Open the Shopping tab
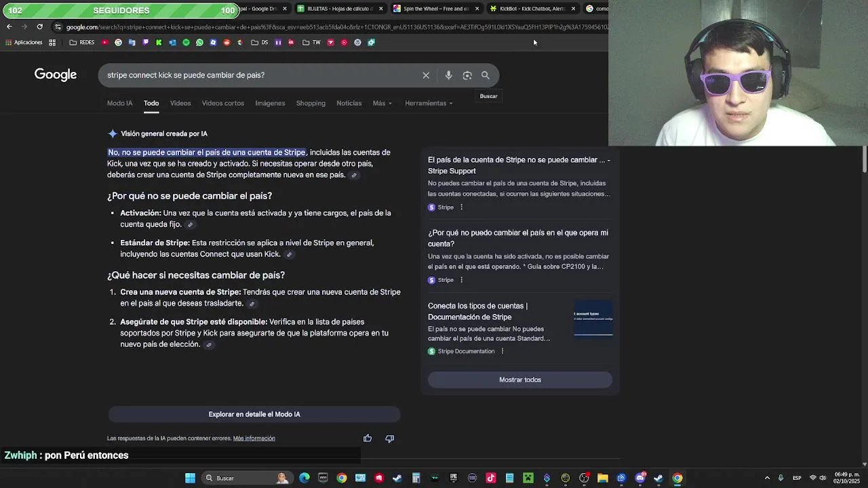The height and width of the screenshot is (488, 868). [311, 103]
